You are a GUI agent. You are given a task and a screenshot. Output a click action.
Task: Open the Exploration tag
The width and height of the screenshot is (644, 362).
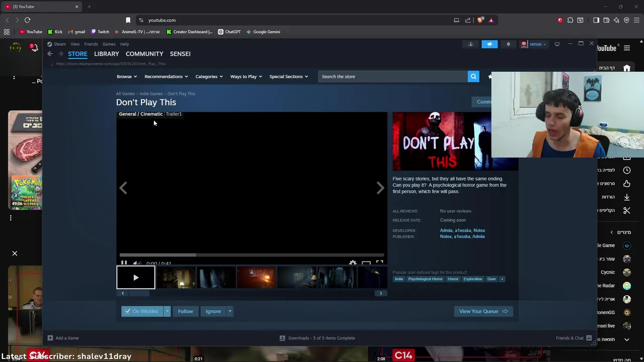tap(472, 279)
